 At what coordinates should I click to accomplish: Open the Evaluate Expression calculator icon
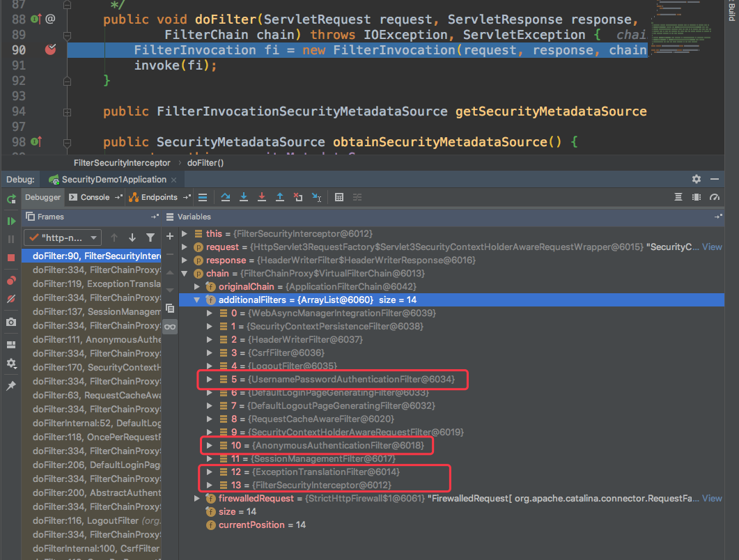[339, 197]
